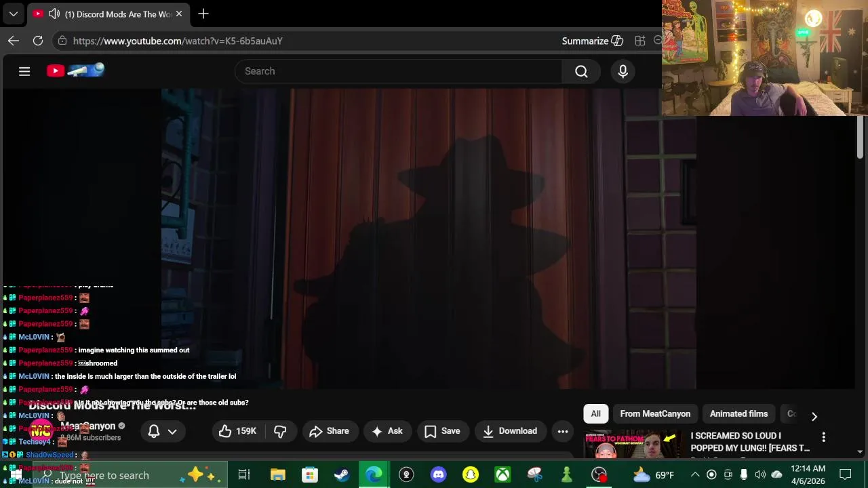The width and height of the screenshot is (868, 488).
Task: Open weather widget showing 69°F
Action: 653,475
